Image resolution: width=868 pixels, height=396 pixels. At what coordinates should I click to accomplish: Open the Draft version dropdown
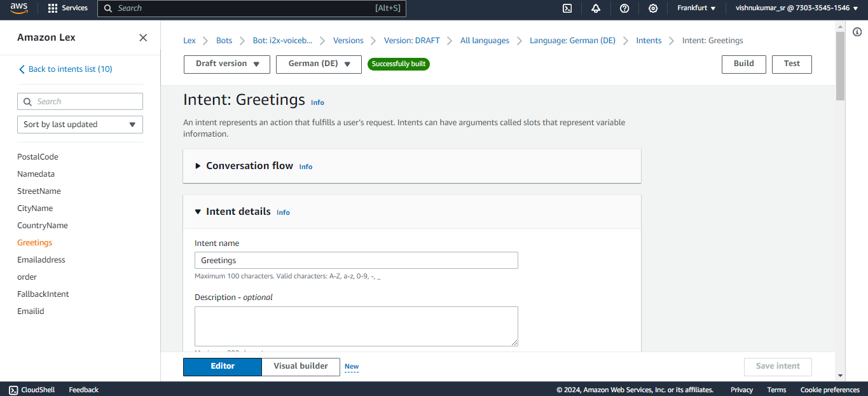click(227, 64)
